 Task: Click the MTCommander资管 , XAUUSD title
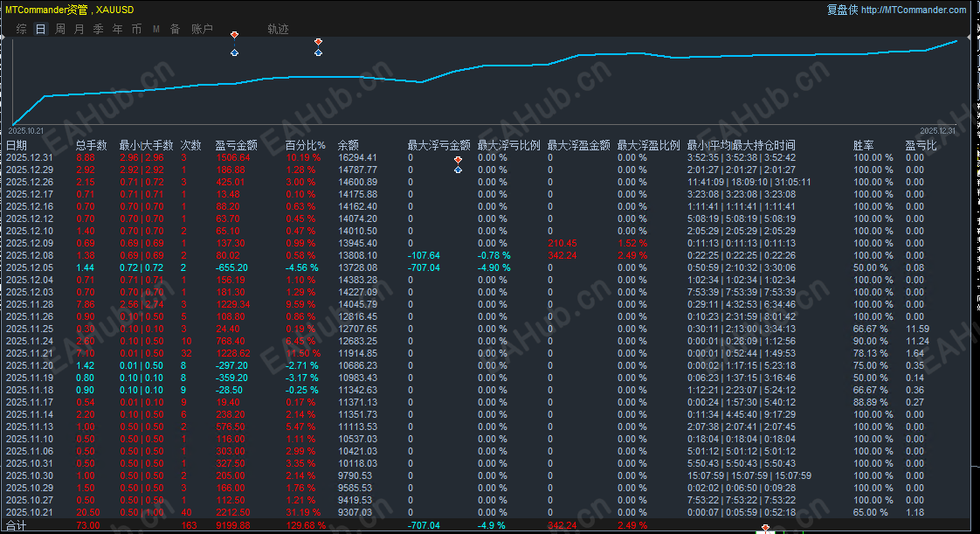[x=69, y=10]
